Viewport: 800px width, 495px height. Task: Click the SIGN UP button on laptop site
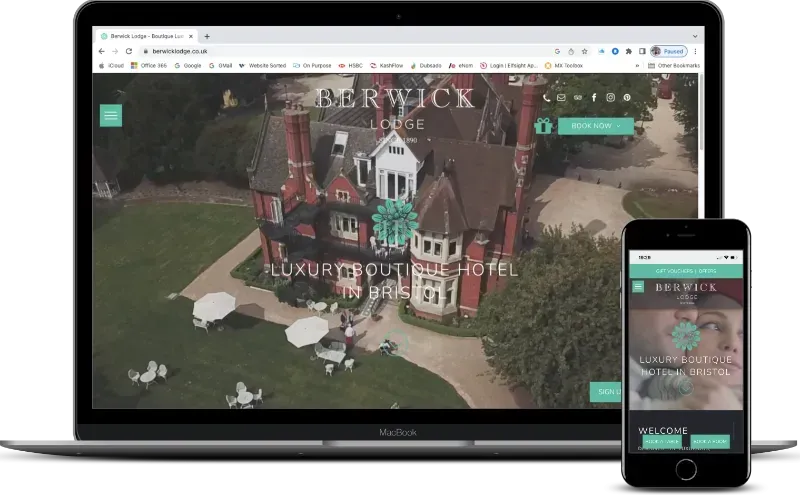pos(606,392)
